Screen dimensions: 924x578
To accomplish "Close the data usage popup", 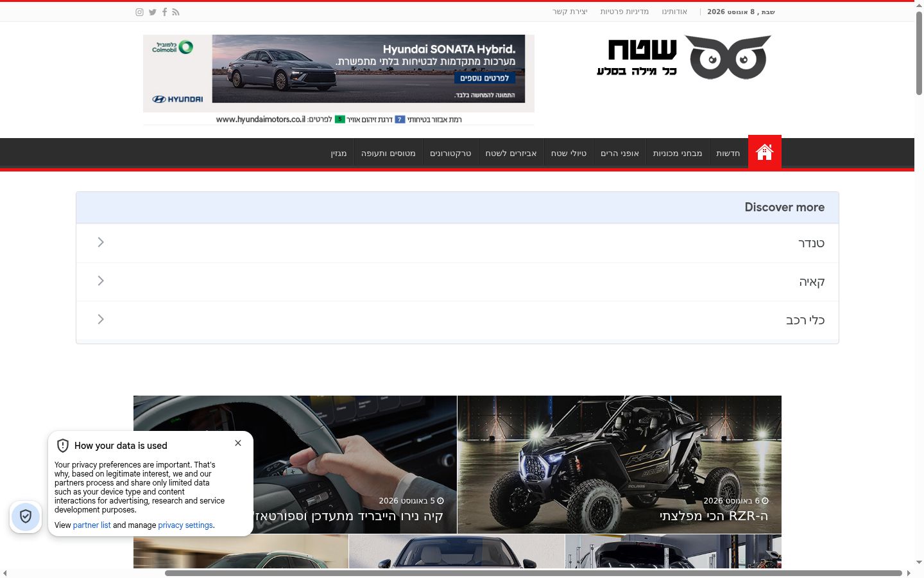I will [238, 443].
